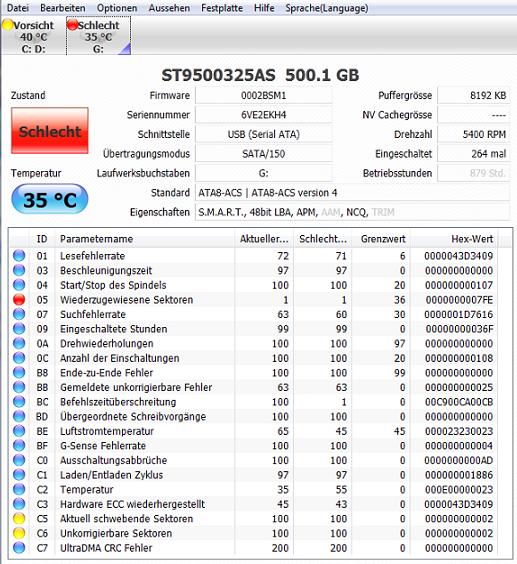Click the ID column header
The width and height of the screenshot is (517, 564).
pyautogui.click(x=42, y=239)
